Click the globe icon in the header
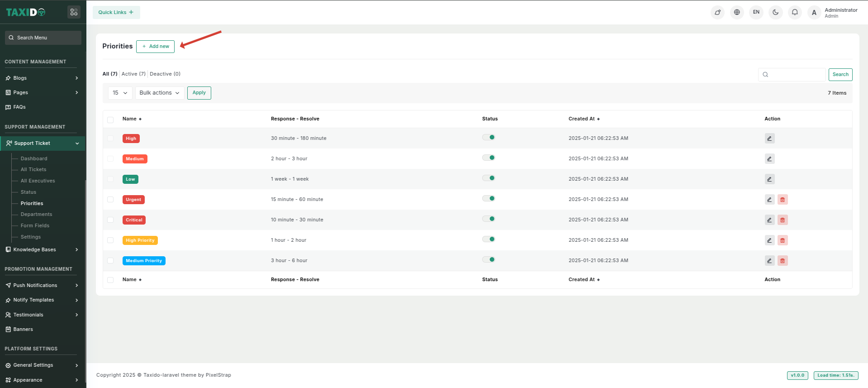 pyautogui.click(x=737, y=12)
